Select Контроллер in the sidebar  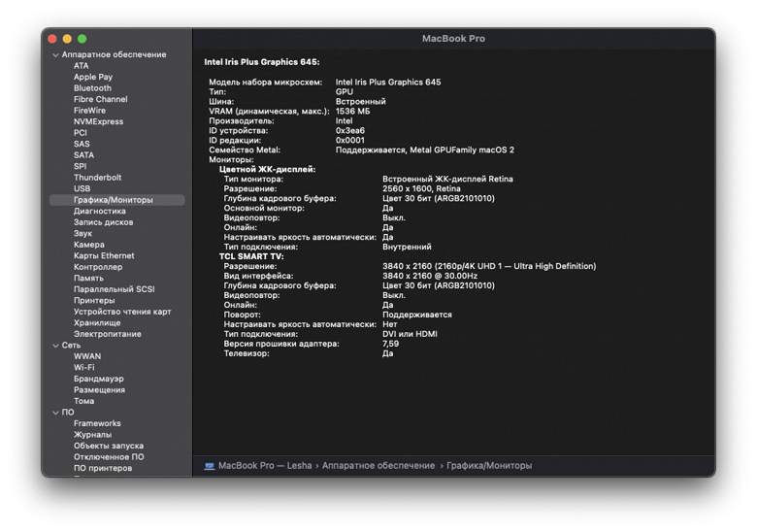[x=98, y=266]
